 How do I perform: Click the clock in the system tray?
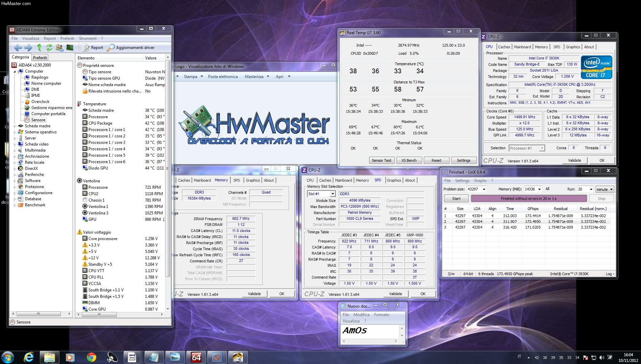[628, 358]
